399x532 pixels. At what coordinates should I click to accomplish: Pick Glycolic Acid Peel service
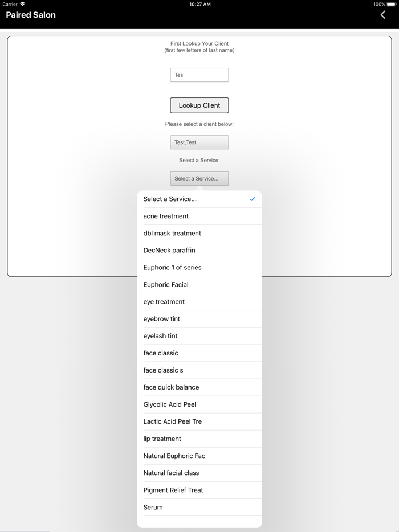click(x=199, y=404)
